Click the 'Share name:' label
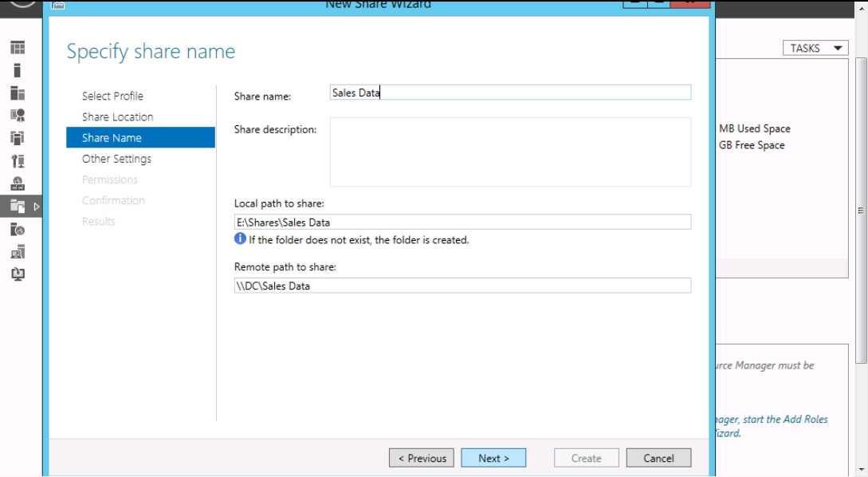Viewport: 868px width, 477px height. pyautogui.click(x=262, y=97)
